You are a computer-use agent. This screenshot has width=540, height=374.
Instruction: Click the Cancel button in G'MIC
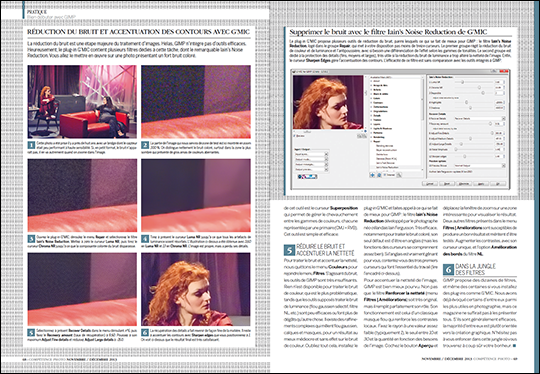pos(431,184)
